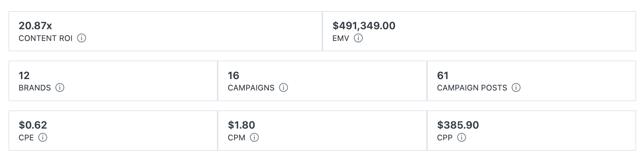Show info for CAMPAIGN POSTS via its icon

[x=516, y=88]
